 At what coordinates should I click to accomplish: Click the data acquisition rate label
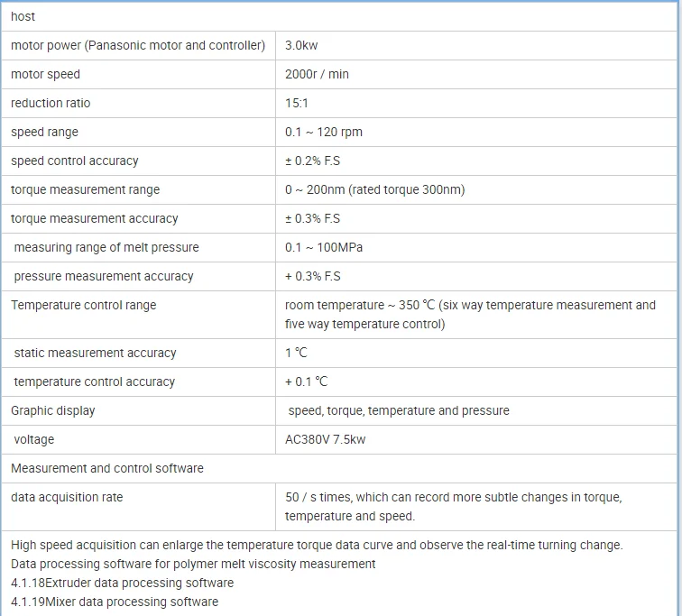pyautogui.click(x=67, y=497)
